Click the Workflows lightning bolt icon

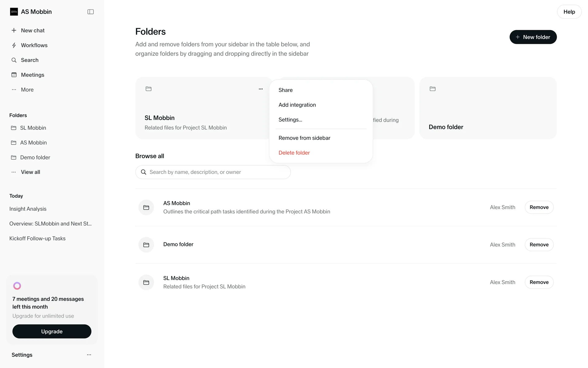(x=14, y=45)
